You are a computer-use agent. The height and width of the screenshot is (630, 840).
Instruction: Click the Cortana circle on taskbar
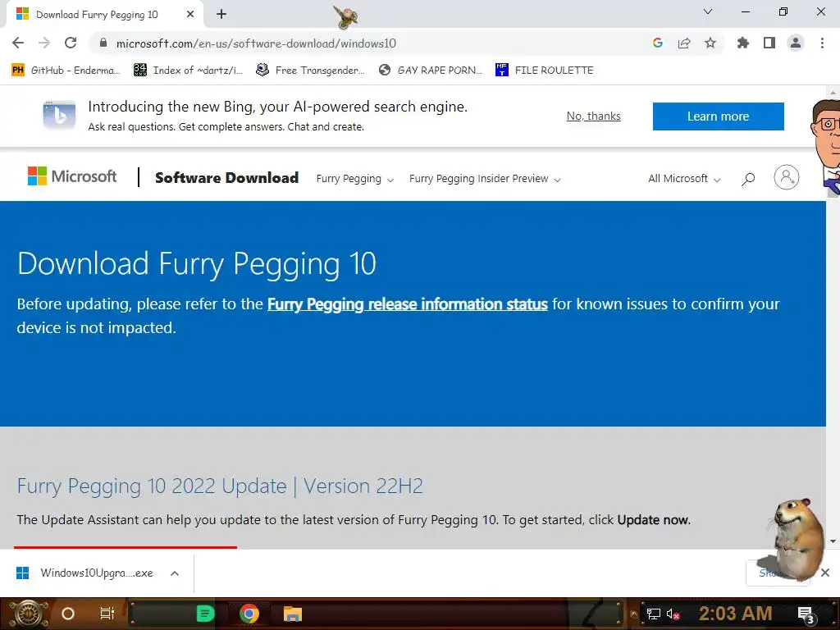click(68, 614)
